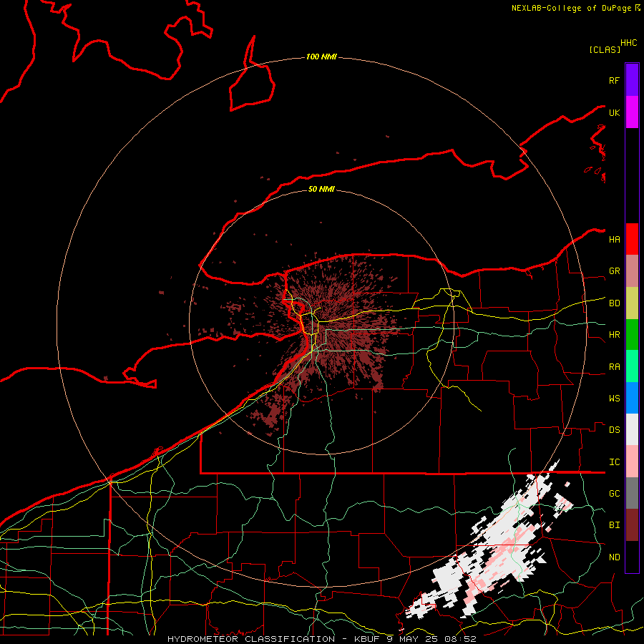Viewport: 644px width, 644px height.
Task: Click the 100 NMI range ring label
Action: point(321,57)
